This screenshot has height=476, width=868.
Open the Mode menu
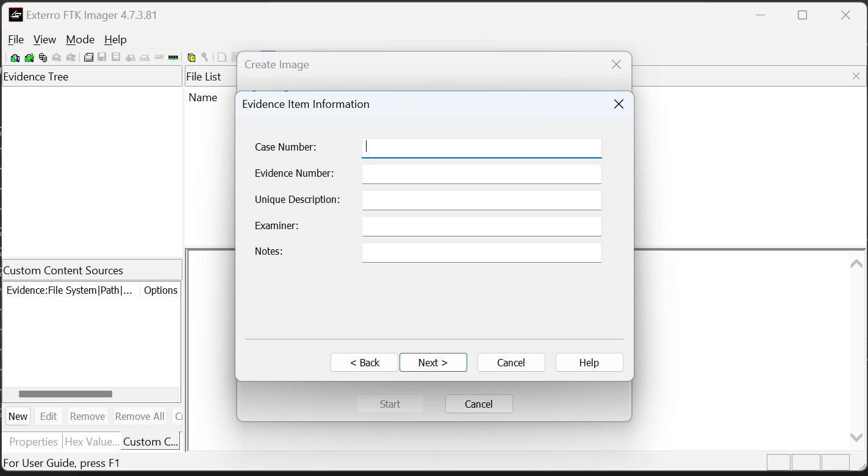pyautogui.click(x=80, y=40)
